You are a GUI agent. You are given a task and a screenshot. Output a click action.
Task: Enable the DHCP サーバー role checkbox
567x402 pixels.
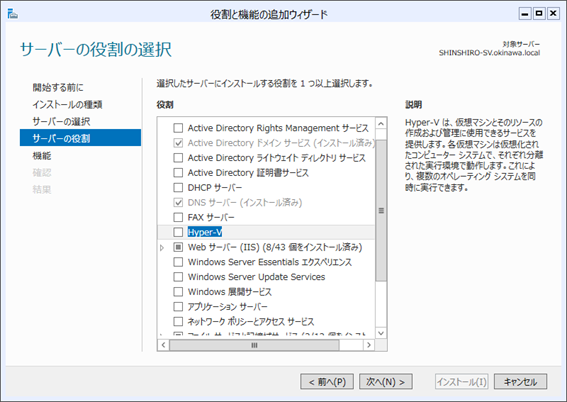[178, 187]
